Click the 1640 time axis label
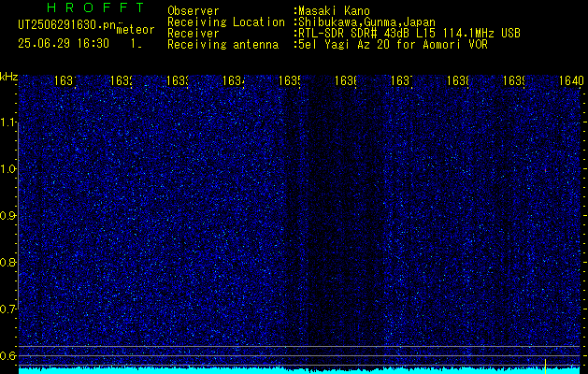Screen dimensions: 588x374 tap(571, 80)
